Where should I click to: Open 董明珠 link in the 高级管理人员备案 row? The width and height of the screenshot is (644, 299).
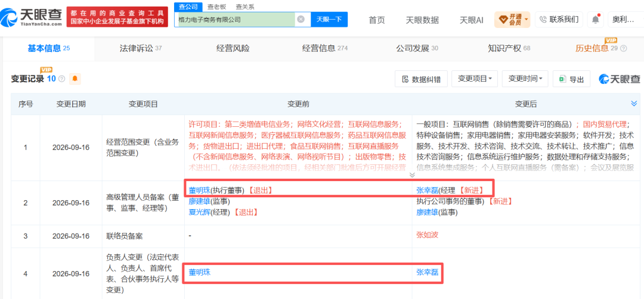199,191
